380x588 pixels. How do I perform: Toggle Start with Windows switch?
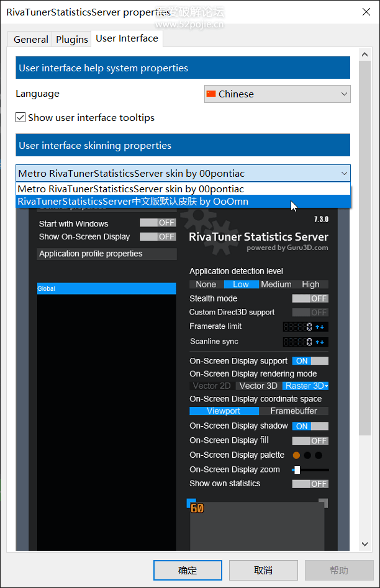click(158, 223)
